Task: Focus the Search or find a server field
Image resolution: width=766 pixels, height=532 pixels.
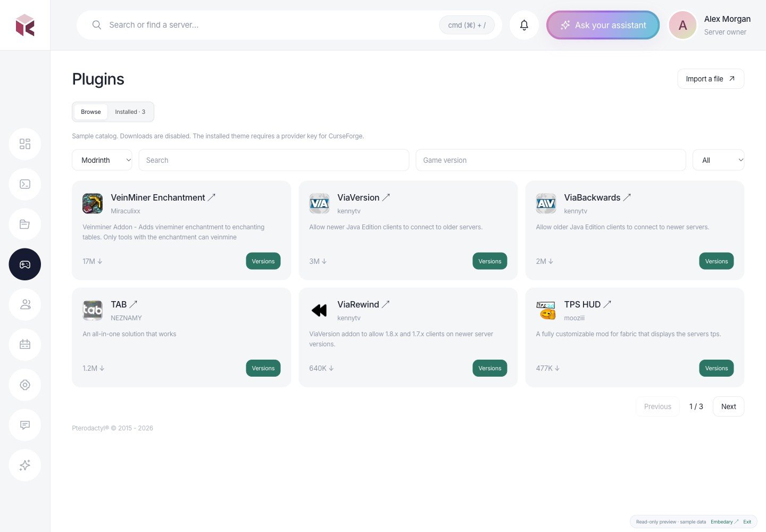Action: (289, 25)
